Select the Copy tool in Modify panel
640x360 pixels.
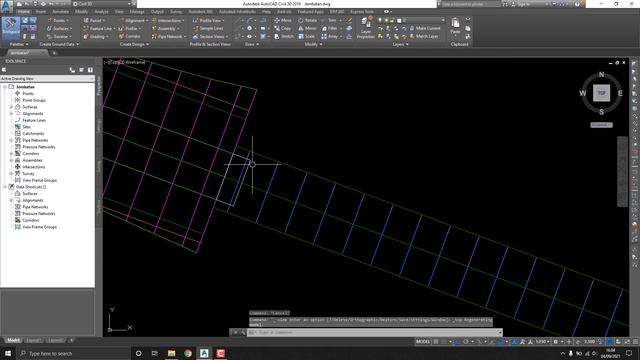(283, 28)
